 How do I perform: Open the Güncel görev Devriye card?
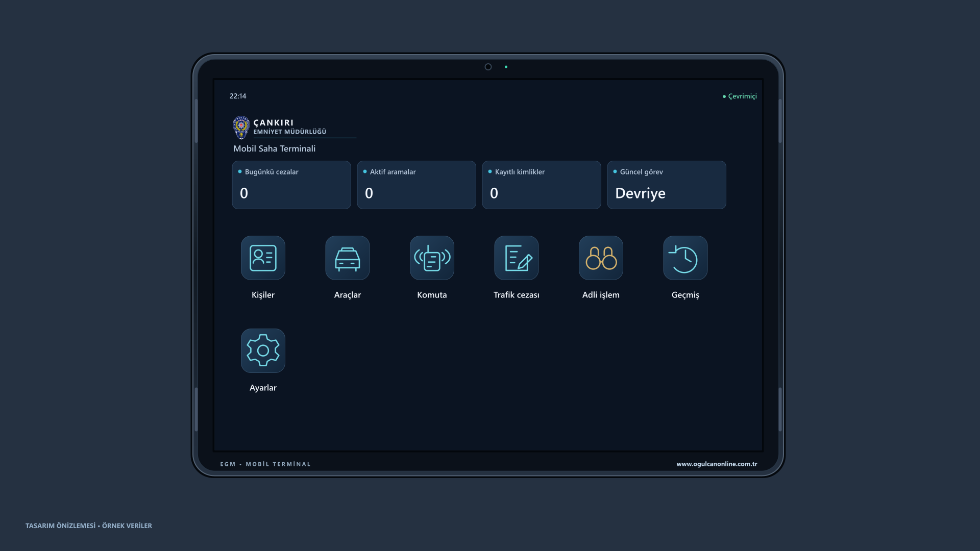[x=667, y=185]
